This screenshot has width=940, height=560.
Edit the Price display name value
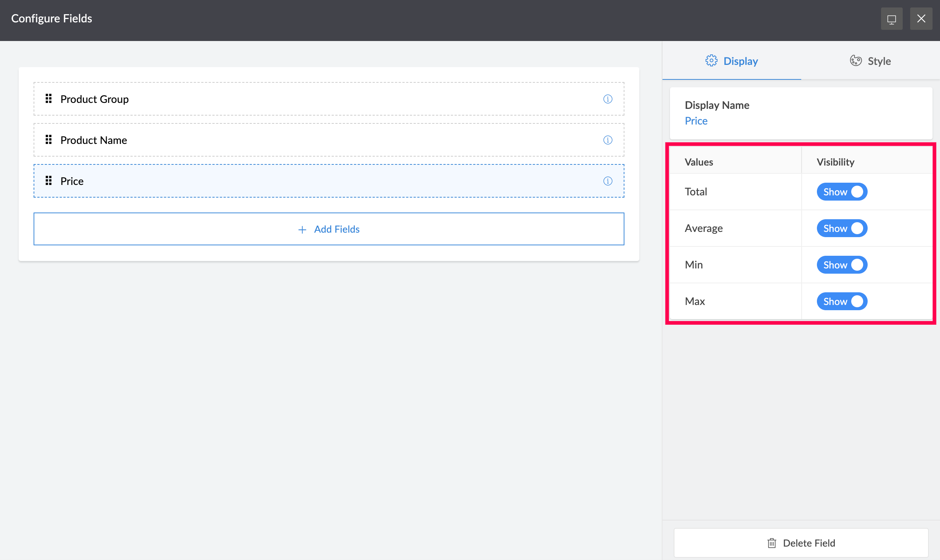[696, 121]
